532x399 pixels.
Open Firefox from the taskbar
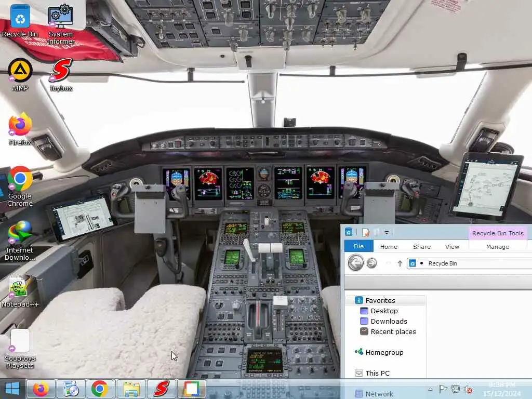(x=41, y=389)
